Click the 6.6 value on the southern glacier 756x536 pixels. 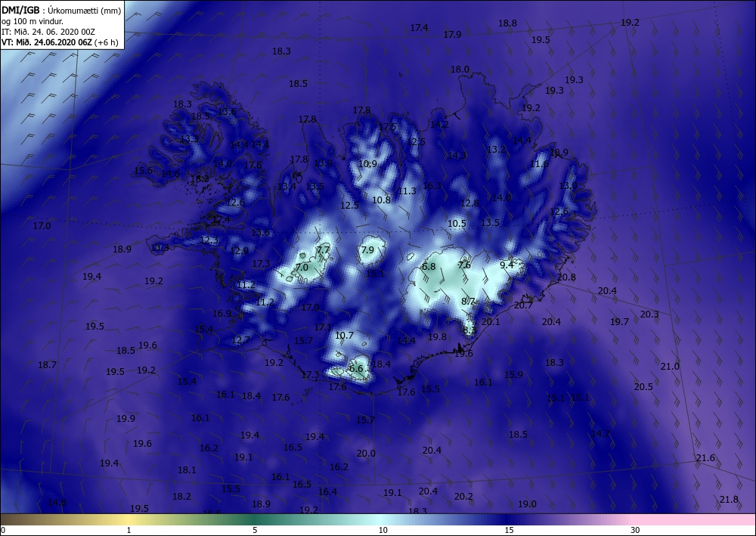[x=356, y=369]
